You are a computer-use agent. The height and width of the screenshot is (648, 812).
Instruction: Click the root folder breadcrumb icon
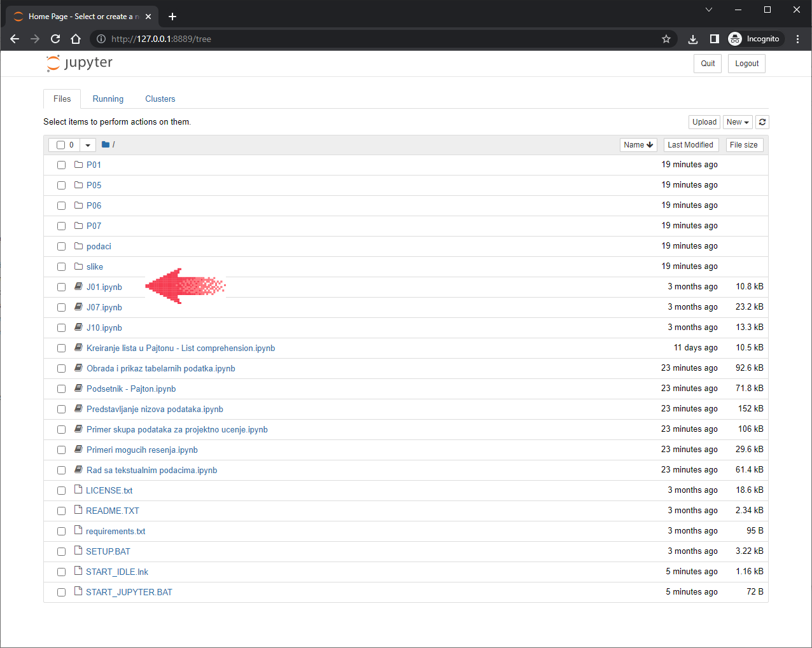click(106, 145)
